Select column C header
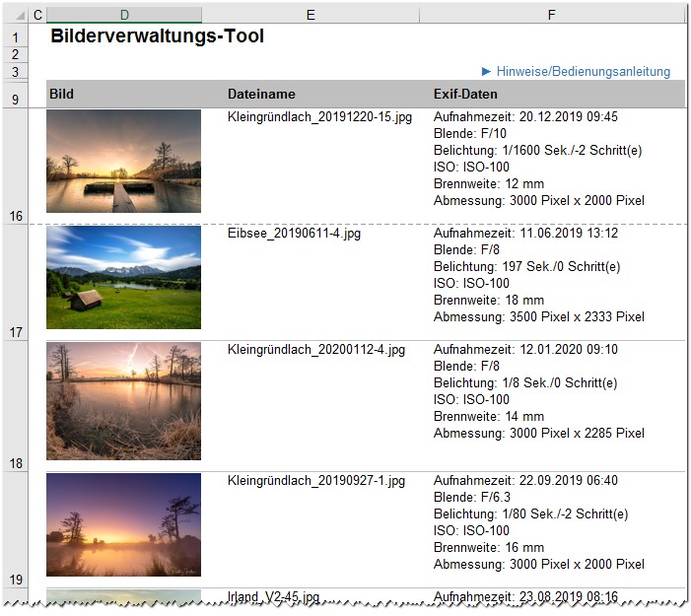The height and width of the screenshot is (616, 691). pos(37,15)
